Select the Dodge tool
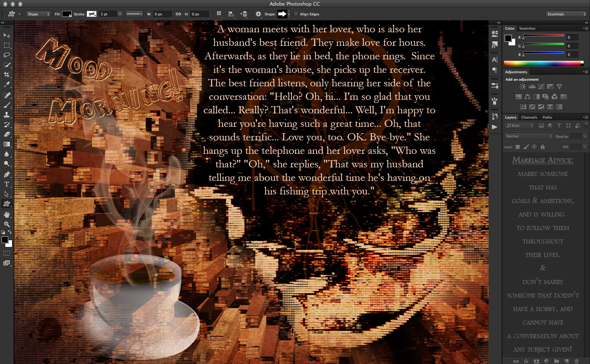Viewport: 590px width, 364px height. click(7, 164)
